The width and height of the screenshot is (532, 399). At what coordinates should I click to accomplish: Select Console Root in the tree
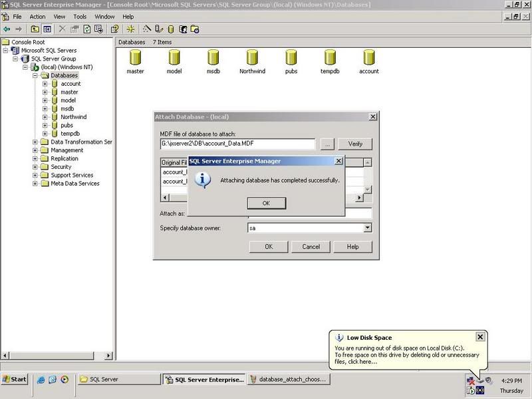tap(28, 42)
